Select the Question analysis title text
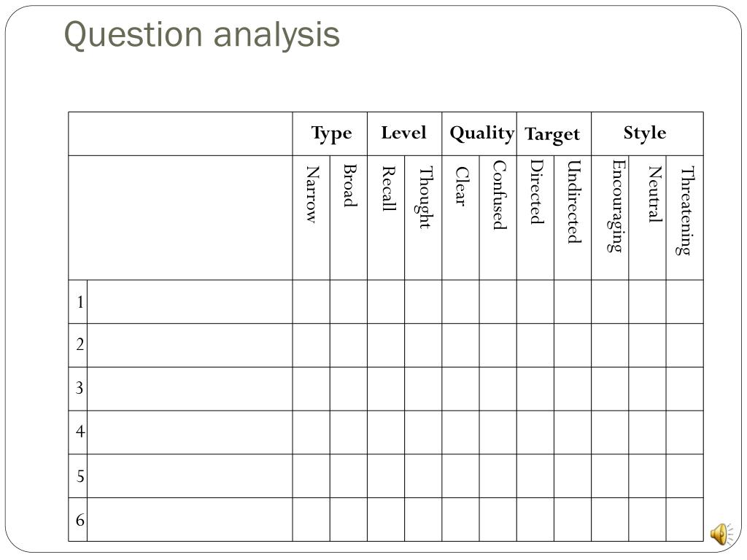 click(202, 36)
